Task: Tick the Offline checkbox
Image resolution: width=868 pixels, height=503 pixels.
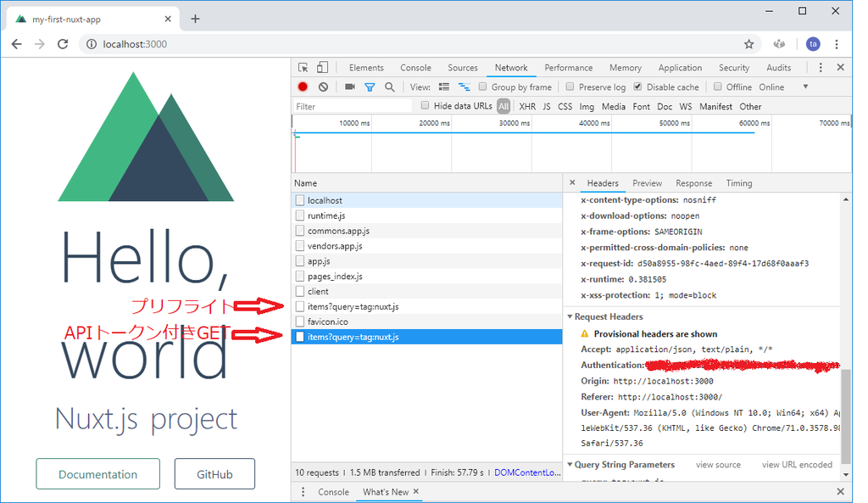Action: click(x=717, y=87)
